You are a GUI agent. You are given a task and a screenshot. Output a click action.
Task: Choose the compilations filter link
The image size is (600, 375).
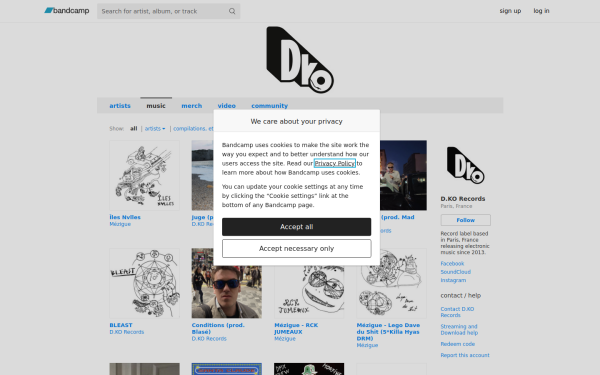193,129
